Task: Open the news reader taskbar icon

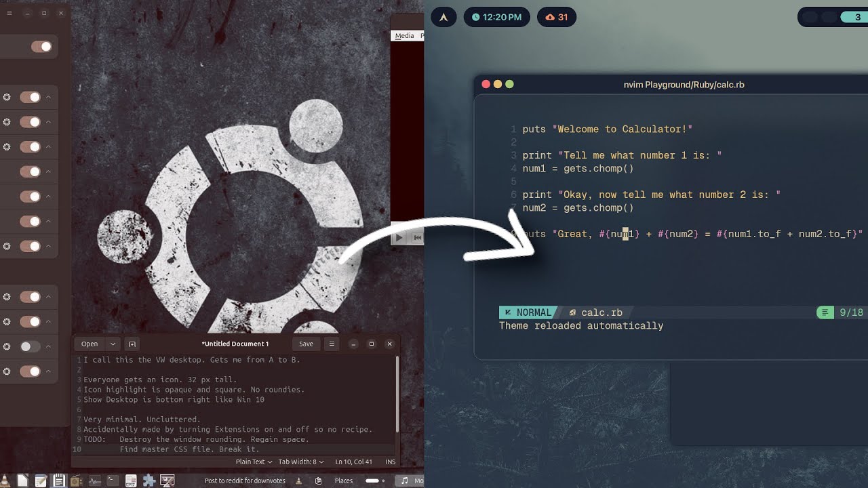Action: (131, 481)
